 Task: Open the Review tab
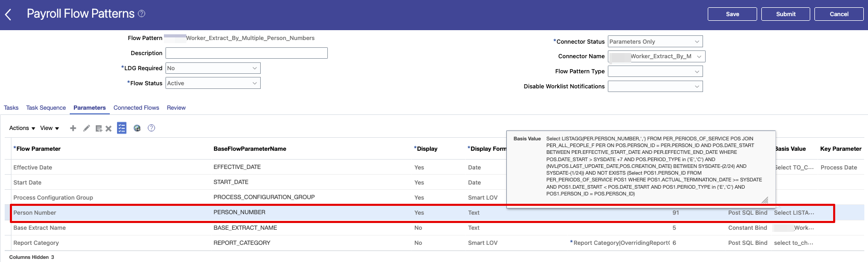point(176,108)
